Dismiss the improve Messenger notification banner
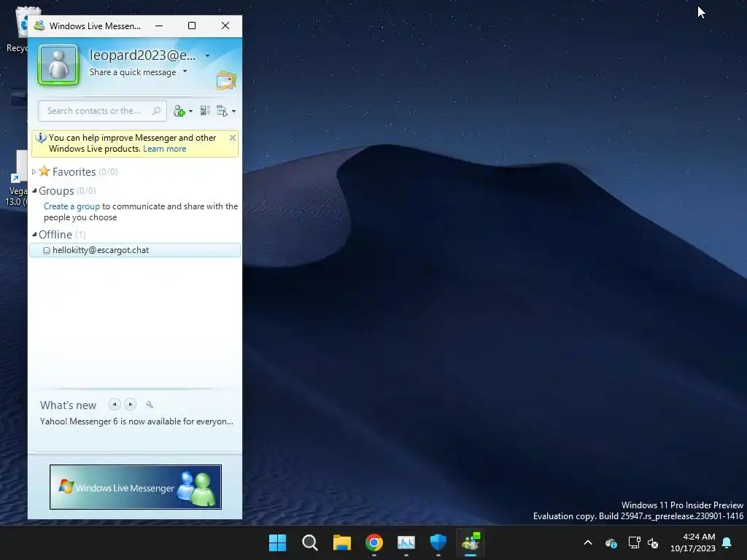Viewport: 747px width, 560px height. [x=233, y=138]
